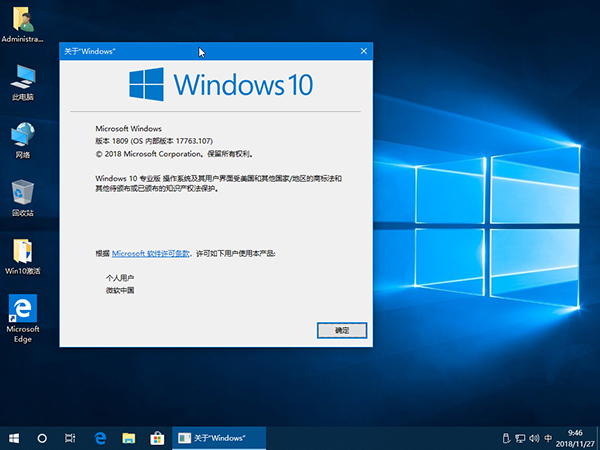Screen dimensions: 600x450
Task: Select the 网络 (Network) desktop icon
Action: coord(23,140)
